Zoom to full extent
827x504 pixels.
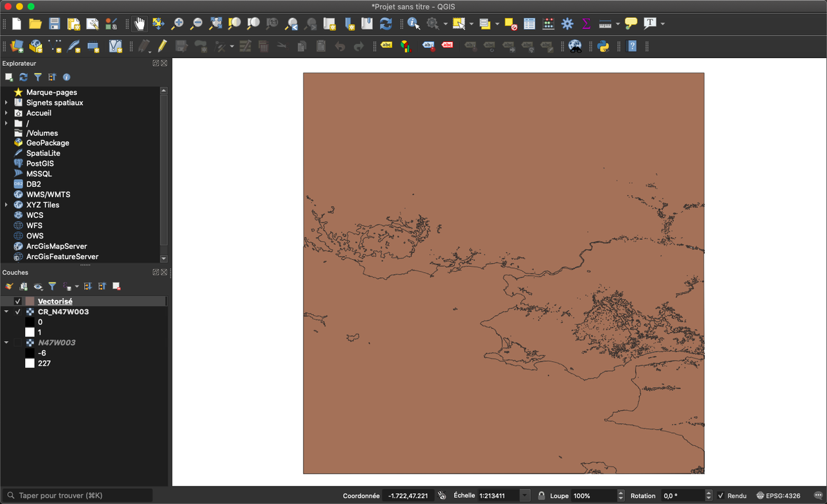click(216, 24)
